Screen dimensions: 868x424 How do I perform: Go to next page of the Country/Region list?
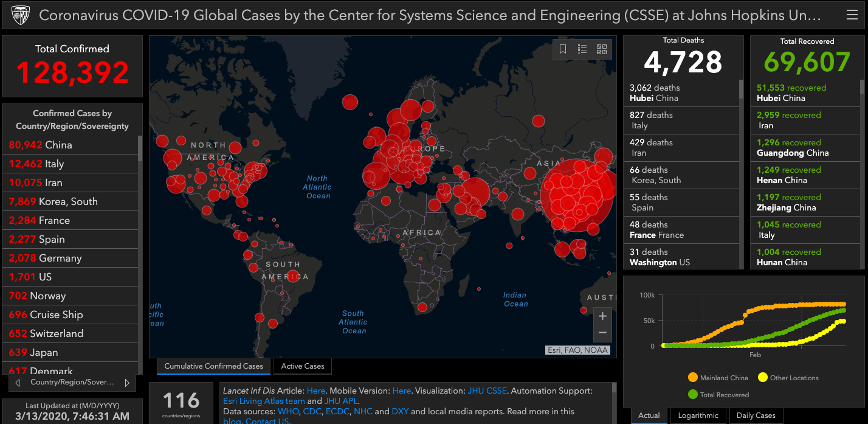click(x=126, y=383)
